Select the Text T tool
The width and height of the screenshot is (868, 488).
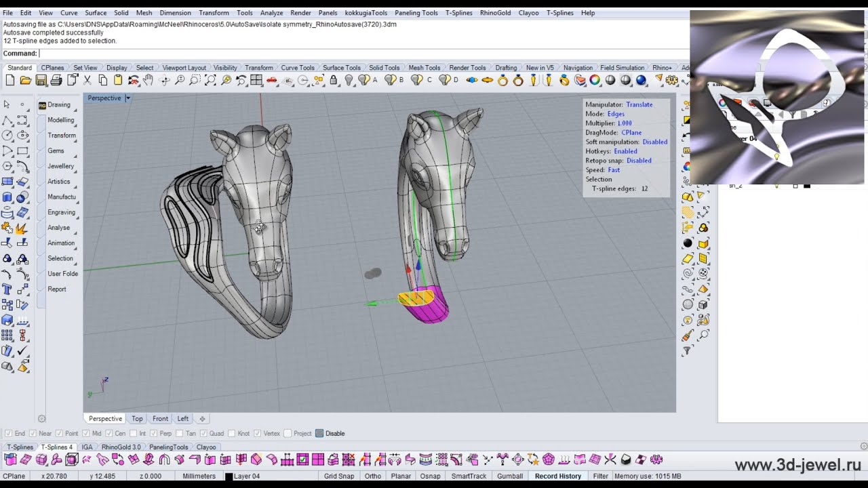7,289
